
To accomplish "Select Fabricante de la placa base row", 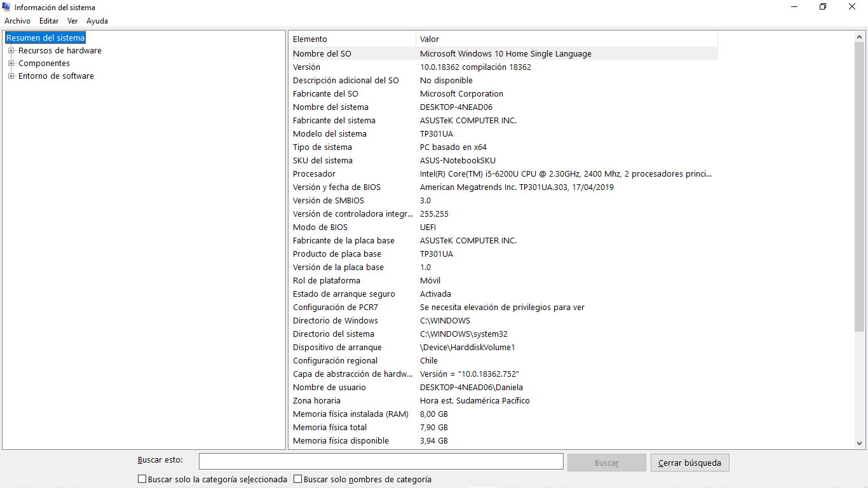I will 504,241.
